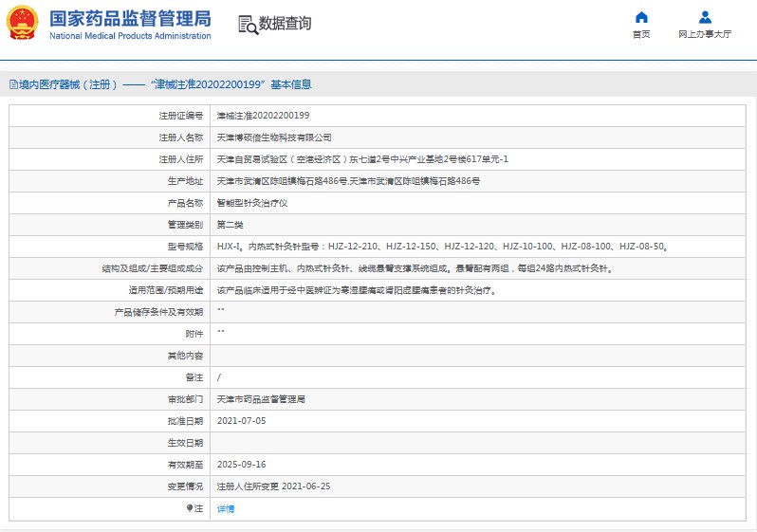
Task: Click the 变更情况 label
Action: click(x=185, y=486)
